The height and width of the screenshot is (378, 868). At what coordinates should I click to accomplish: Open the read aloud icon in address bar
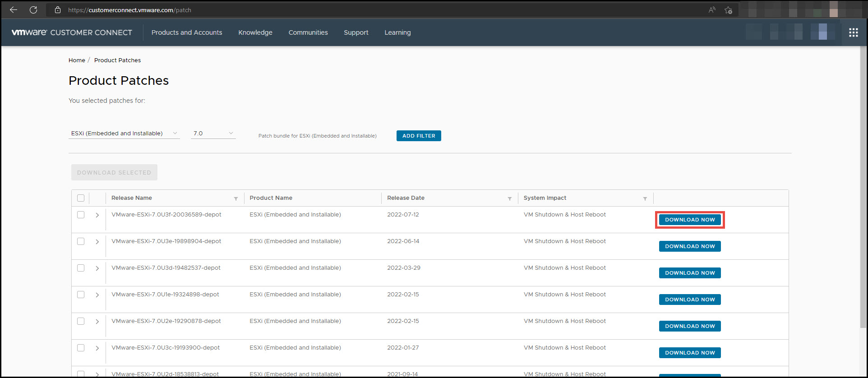coord(712,9)
